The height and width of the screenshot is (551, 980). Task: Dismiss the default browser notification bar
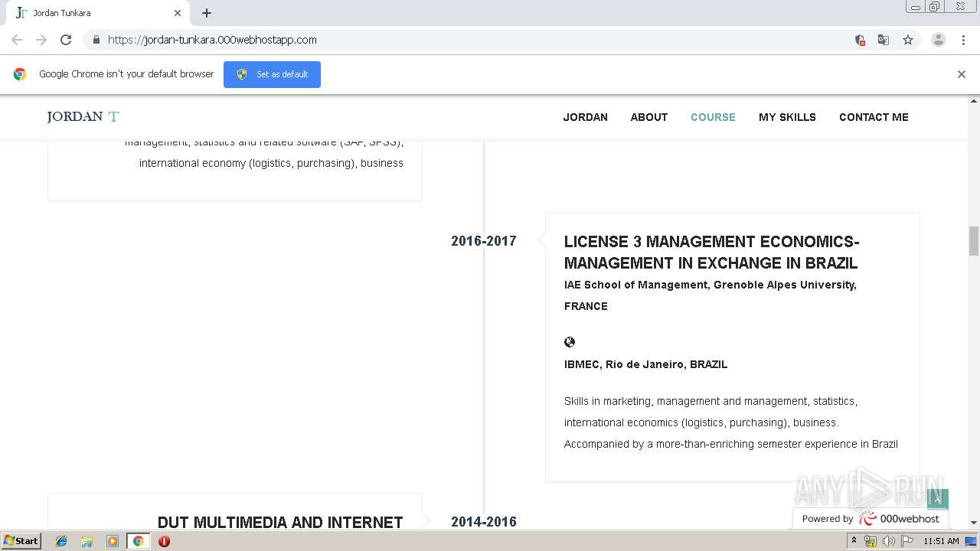(962, 74)
